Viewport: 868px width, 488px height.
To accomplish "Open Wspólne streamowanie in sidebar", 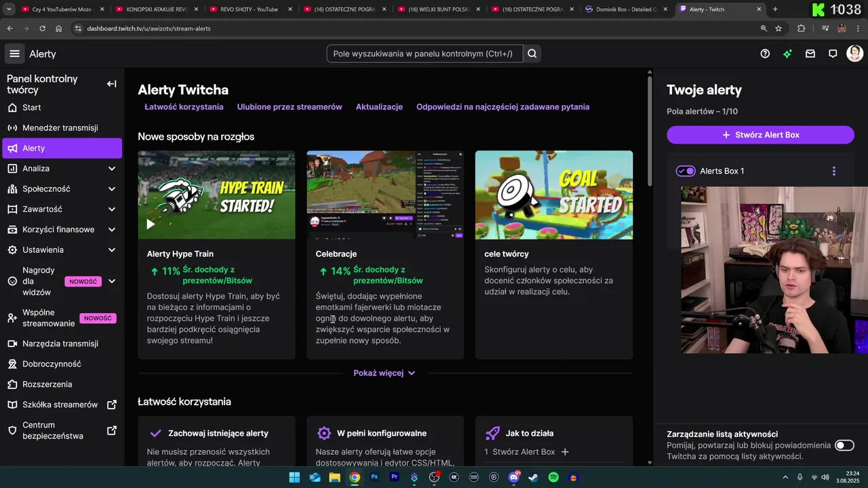I will point(62,318).
